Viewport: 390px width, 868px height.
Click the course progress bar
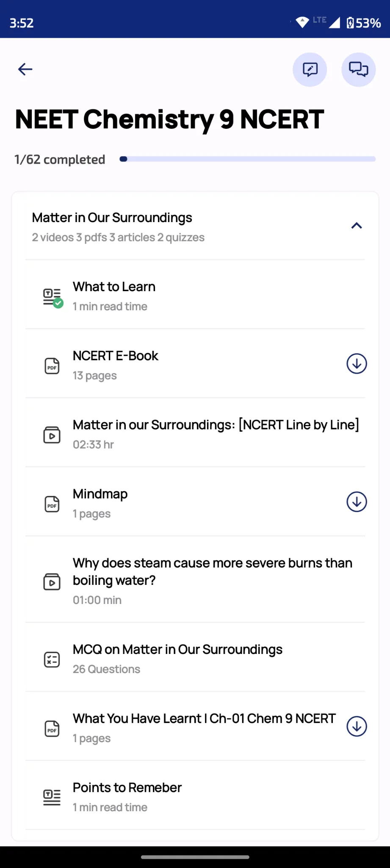coord(248,159)
